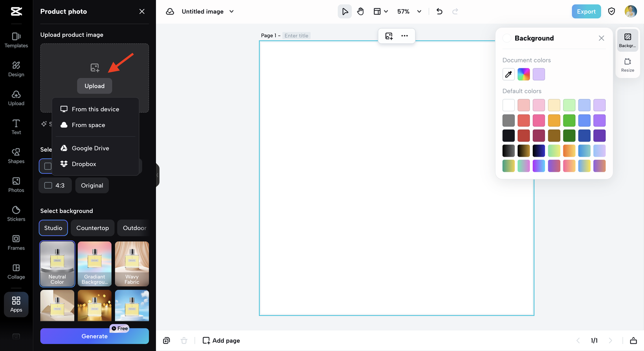Viewport: 644px width, 351px height.
Task: Open keyboard shortcuts icon in sidebar bottom
Action: click(x=16, y=336)
